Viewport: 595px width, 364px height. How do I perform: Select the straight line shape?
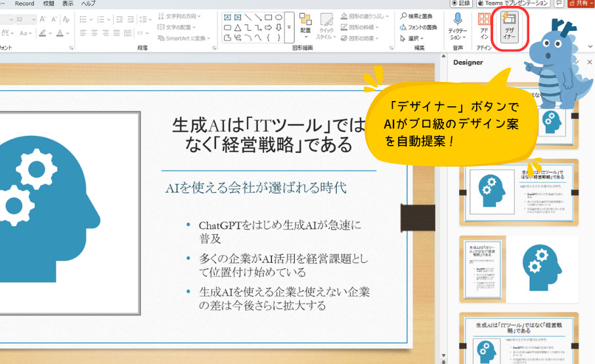point(248,18)
